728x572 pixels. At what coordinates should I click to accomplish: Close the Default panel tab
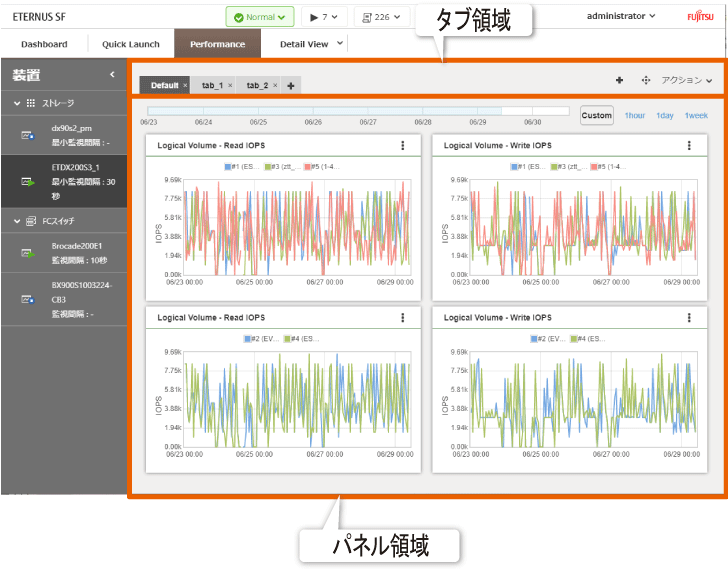coord(185,85)
